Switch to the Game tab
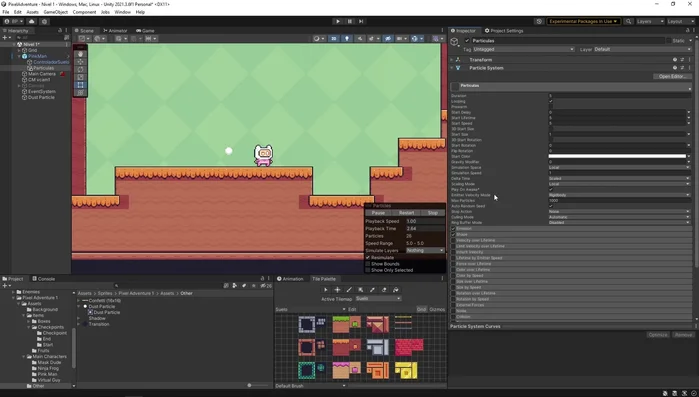Screen dimensions: 699x397 145,31
